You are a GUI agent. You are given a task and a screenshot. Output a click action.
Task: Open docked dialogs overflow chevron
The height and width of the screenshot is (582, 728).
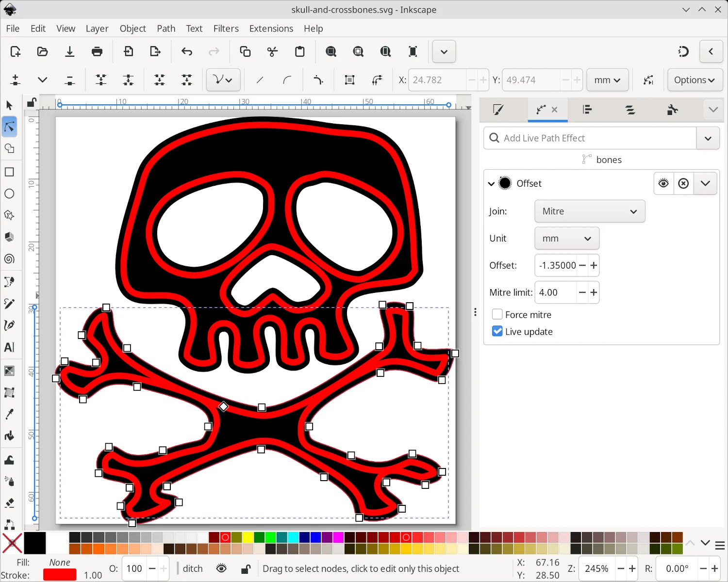[x=713, y=110]
